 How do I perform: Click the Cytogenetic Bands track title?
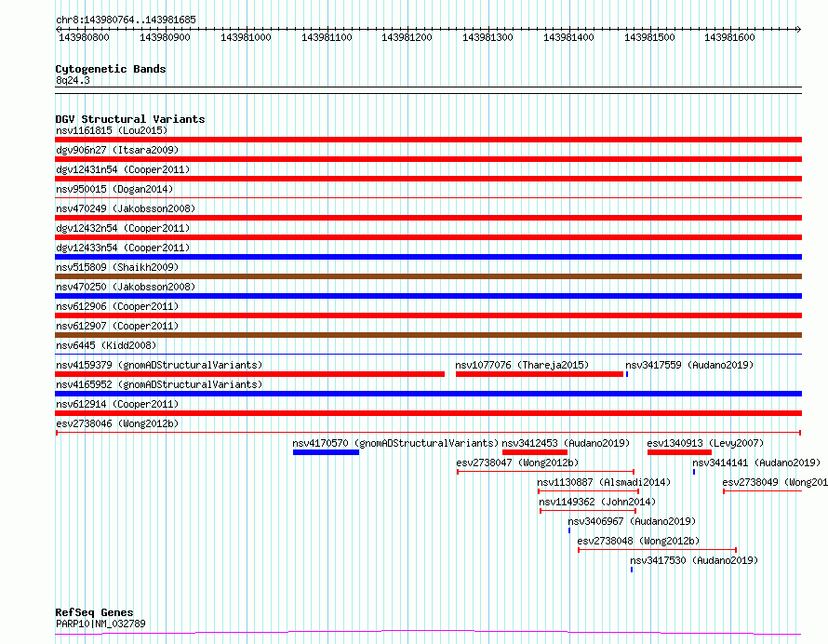click(111, 69)
